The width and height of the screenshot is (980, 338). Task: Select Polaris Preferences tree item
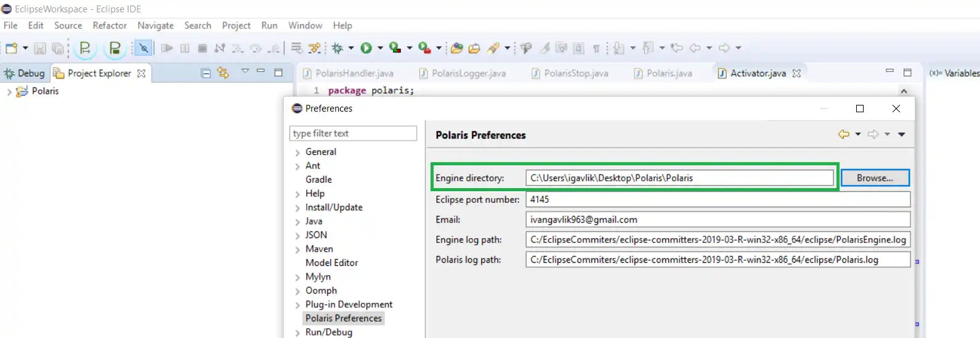click(344, 318)
